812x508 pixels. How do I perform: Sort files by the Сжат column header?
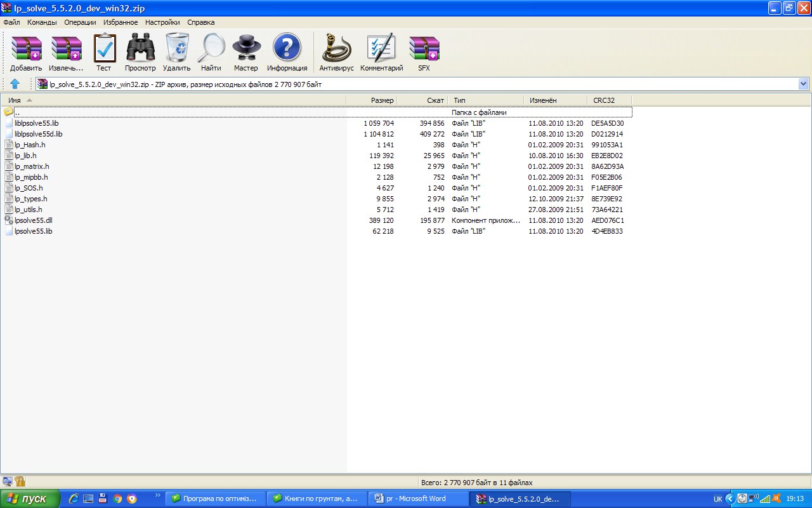pyautogui.click(x=422, y=100)
